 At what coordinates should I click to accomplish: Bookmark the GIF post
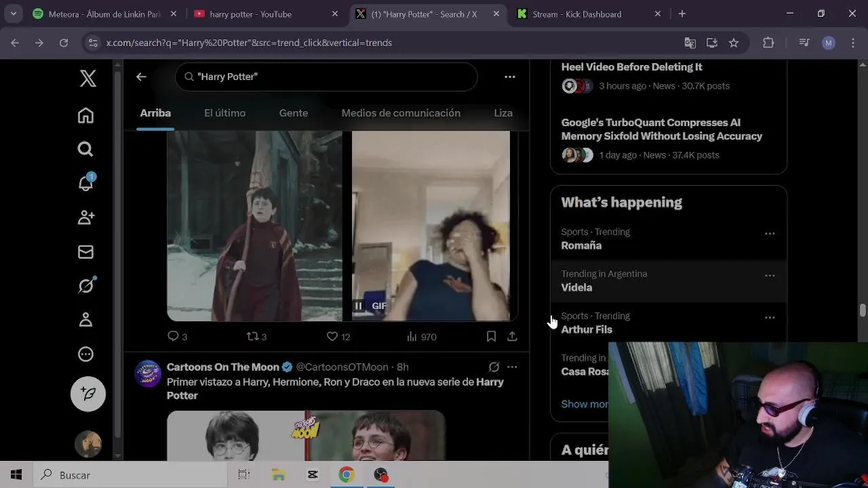tap(491, 336)
